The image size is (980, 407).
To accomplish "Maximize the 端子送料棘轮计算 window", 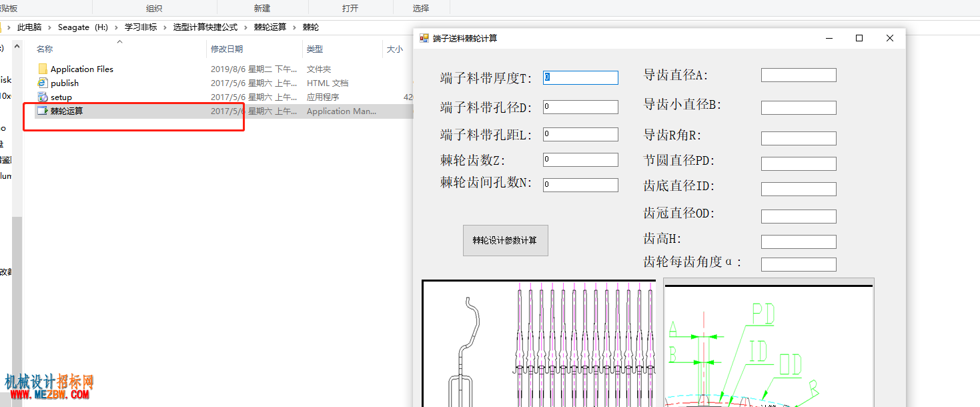I will (x=859, y=38).
